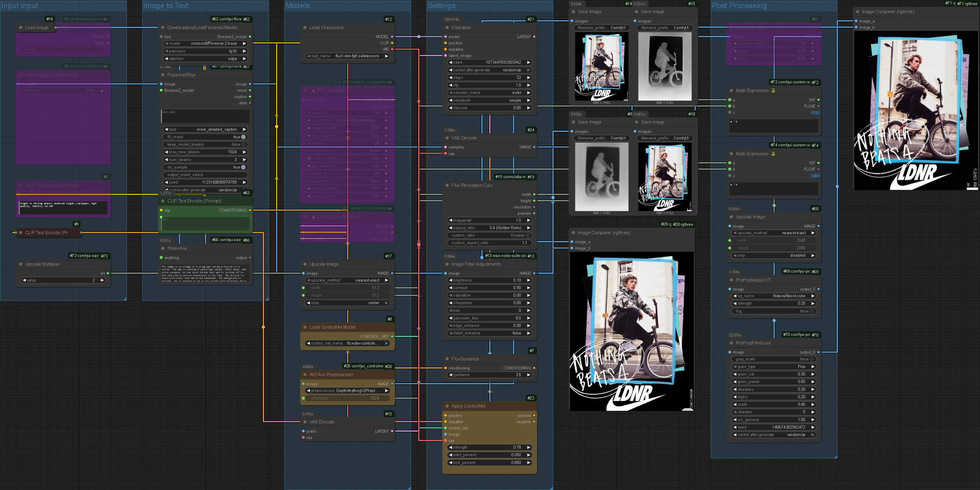Collapse the Florence2Run node title dot
The height and width of the screenshot is (490, 980).
point(163,75)
